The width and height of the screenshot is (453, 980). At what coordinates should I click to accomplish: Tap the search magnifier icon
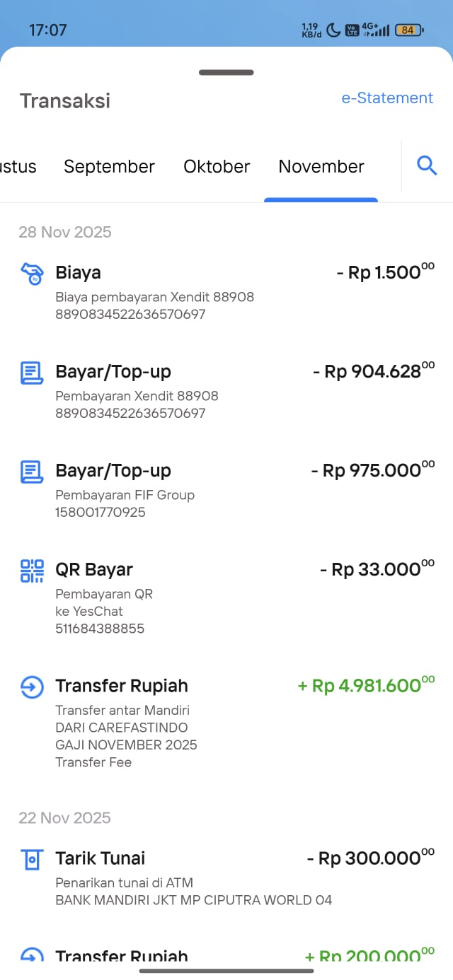click(x=427, y=166)
